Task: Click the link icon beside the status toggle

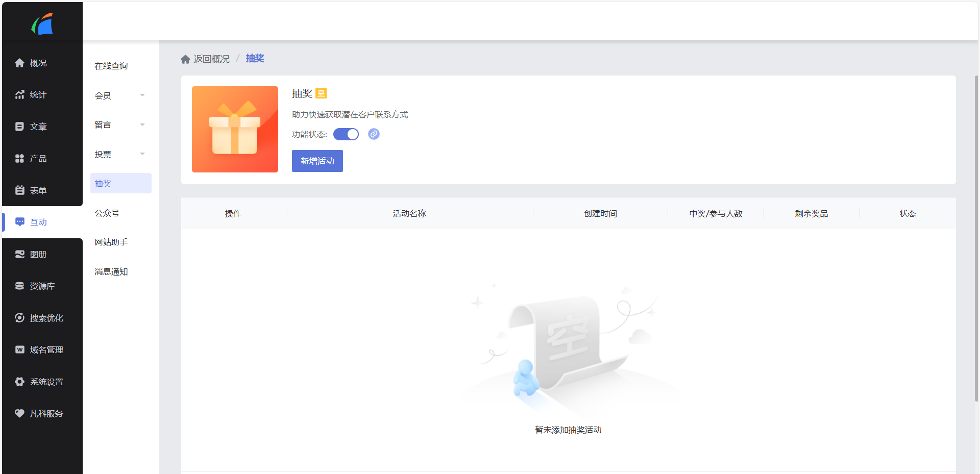Action: click(374, 134)
